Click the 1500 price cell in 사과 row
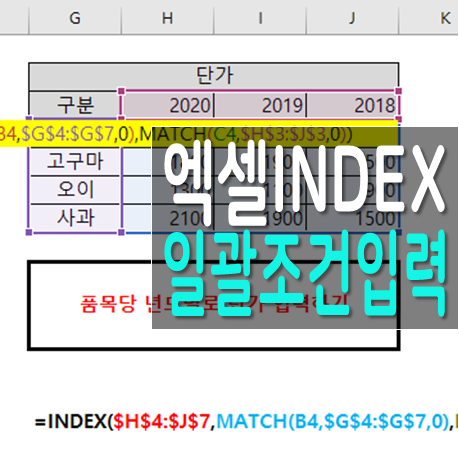 (353, 218)
